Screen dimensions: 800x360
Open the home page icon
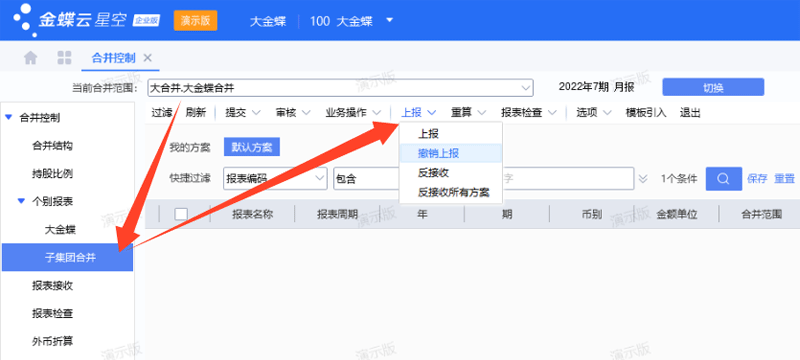tap(31, 58)
